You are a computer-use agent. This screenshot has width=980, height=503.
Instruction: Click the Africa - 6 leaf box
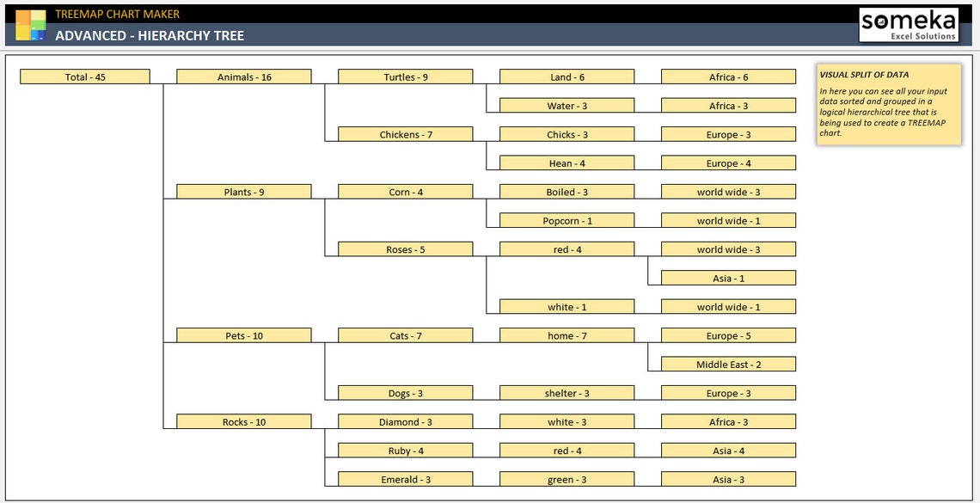tap(727, 77)
